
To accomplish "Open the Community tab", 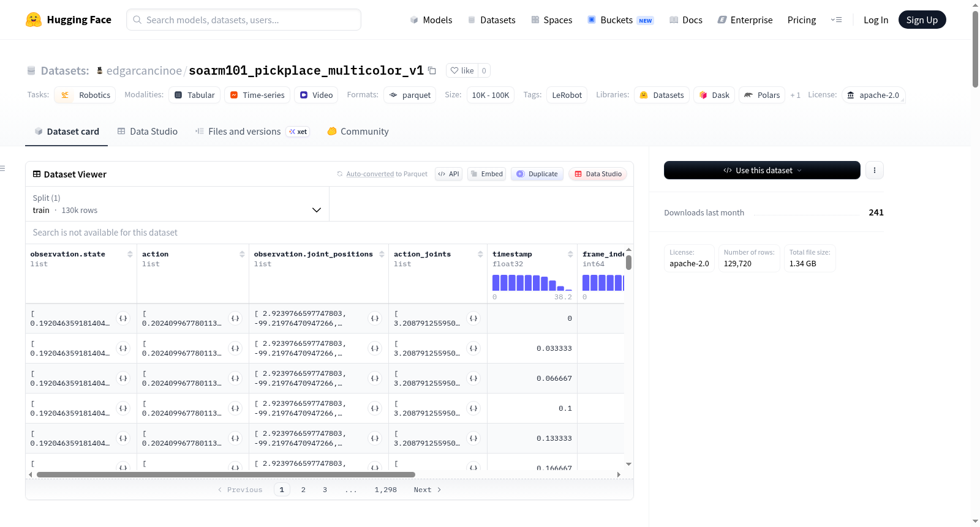I will click(358, 131).
